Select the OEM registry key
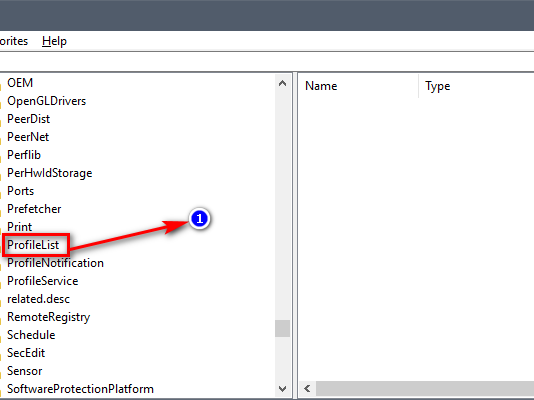 [x=20, y=83]
